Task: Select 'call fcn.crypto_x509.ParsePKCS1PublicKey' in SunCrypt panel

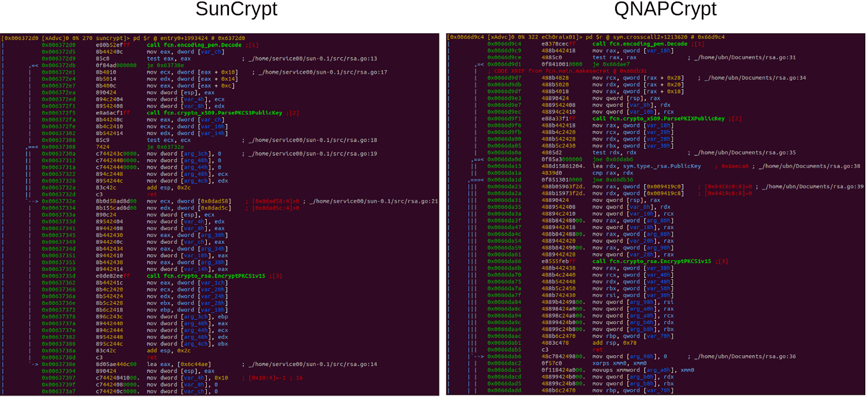Action: click(x=214, y=113)
